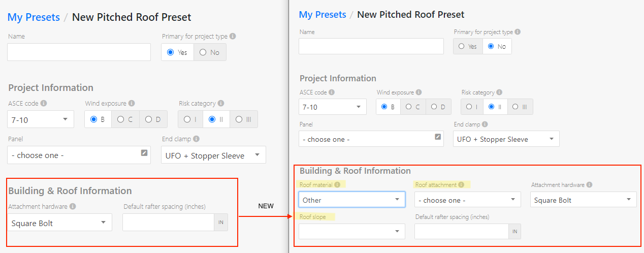Click info icon by right Primary for project type
The width and height of the screenshot is (644, 253).
point(518,32)
